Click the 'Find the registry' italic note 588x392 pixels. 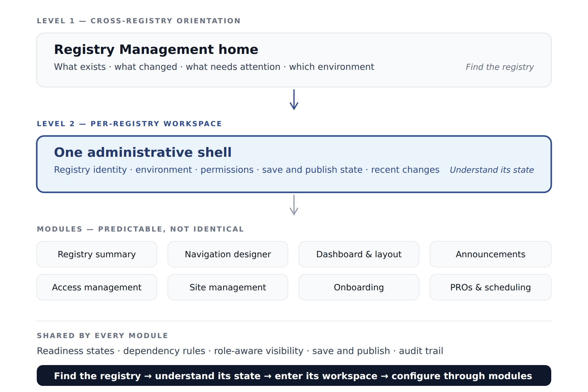(500, 67)
